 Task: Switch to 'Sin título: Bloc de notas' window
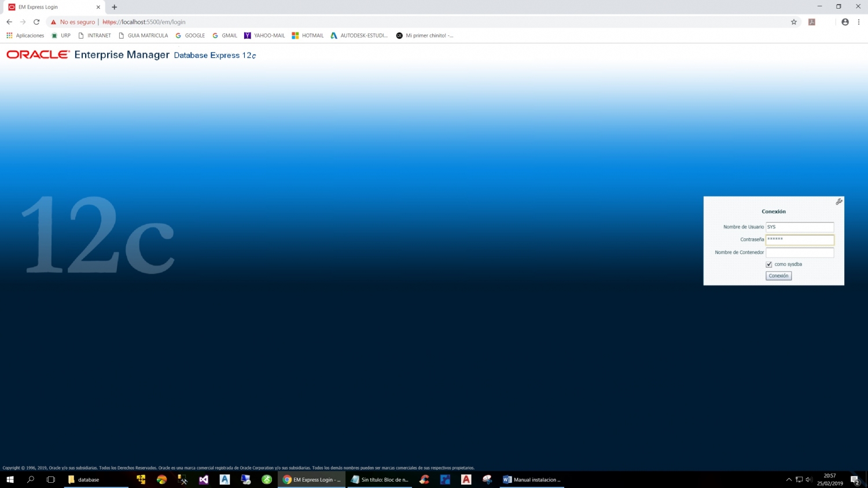pyautogui.click(x=380, y=479)
